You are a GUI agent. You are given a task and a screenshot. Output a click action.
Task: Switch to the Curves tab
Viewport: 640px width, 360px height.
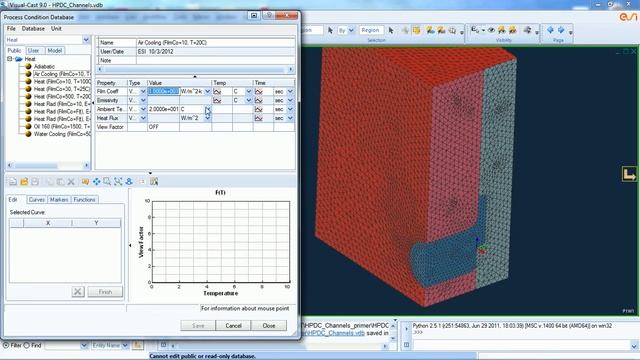pos(37,200)
